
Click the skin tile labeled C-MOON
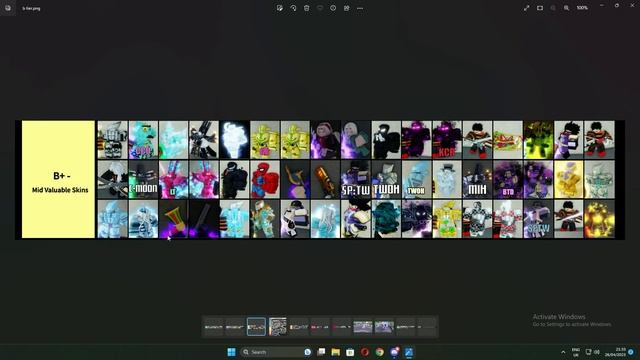[143, 180]
